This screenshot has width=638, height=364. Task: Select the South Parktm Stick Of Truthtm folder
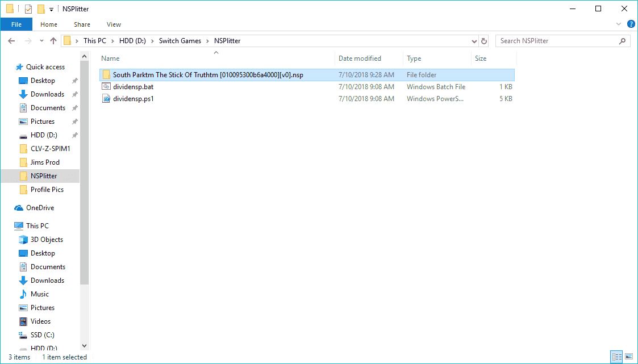tap(307, 75)
